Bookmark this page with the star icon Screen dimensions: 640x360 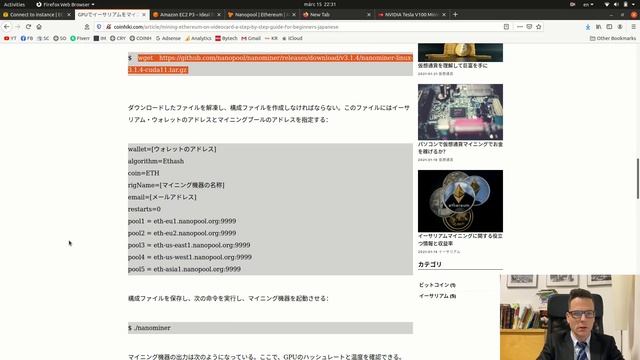click(539, 27)
